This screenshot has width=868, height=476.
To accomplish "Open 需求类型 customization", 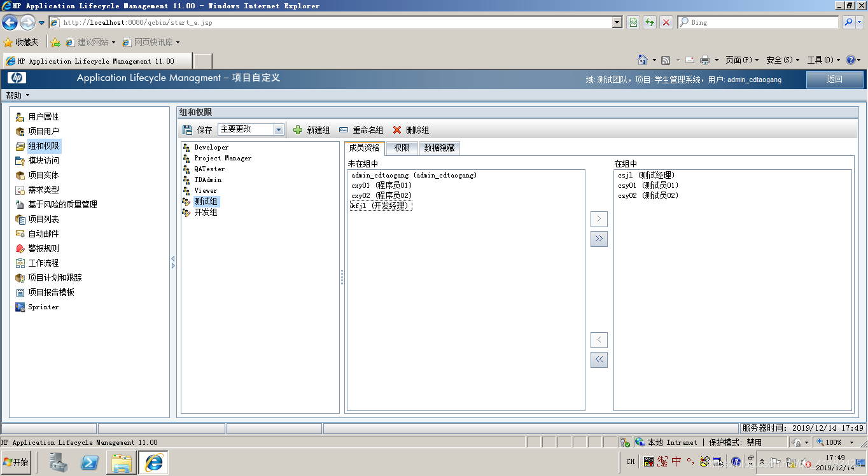I will 43,190.
